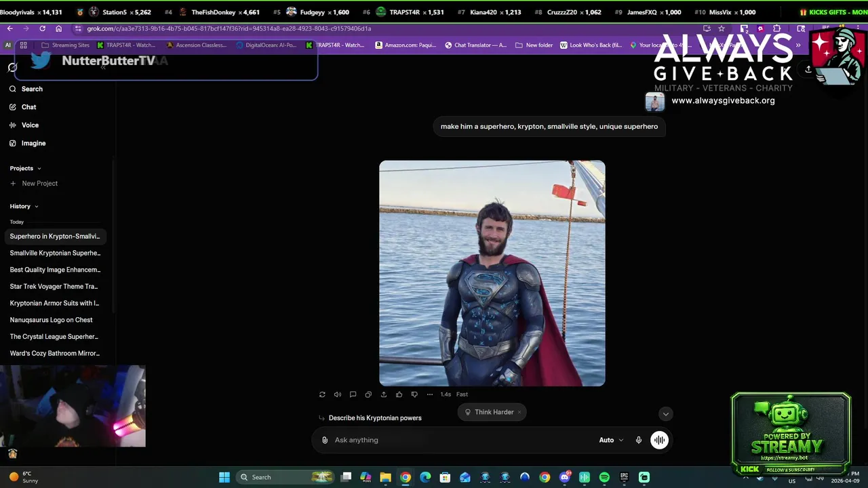Screen dimensions: 868x488
Task: Click the share upload icon under the image
Action: (384, 394)
